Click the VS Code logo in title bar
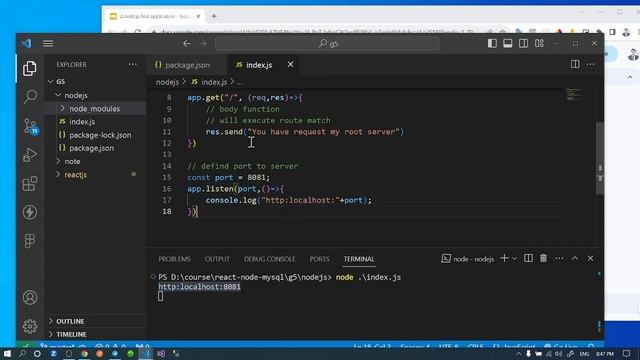Image resolution: width=640 pixels, height=360 pixels. (x=27, y=43)
